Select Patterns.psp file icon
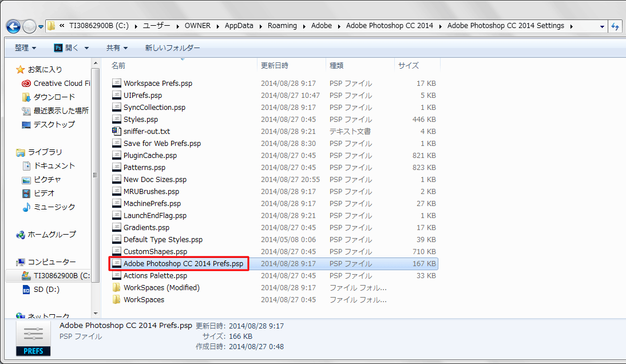 (x=117, y=167)
